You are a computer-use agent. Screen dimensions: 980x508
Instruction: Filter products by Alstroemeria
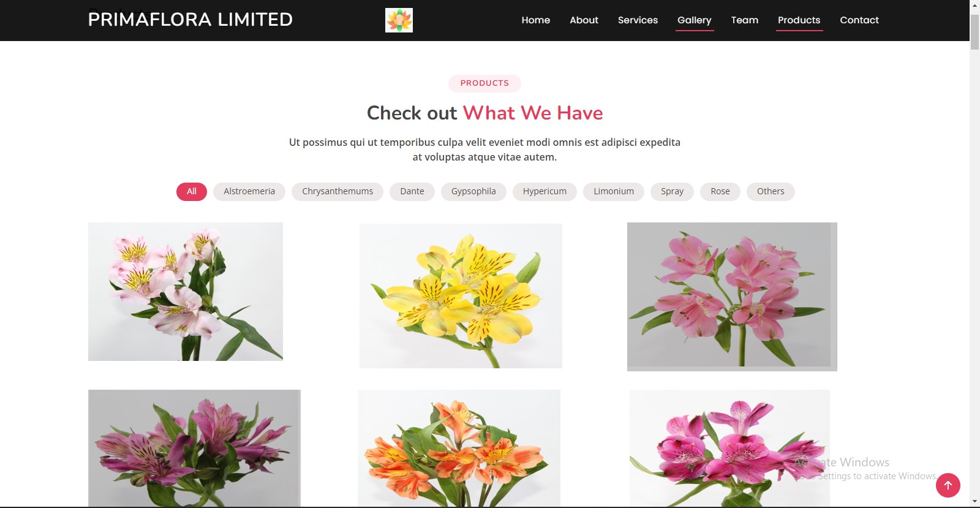[249, 192]
